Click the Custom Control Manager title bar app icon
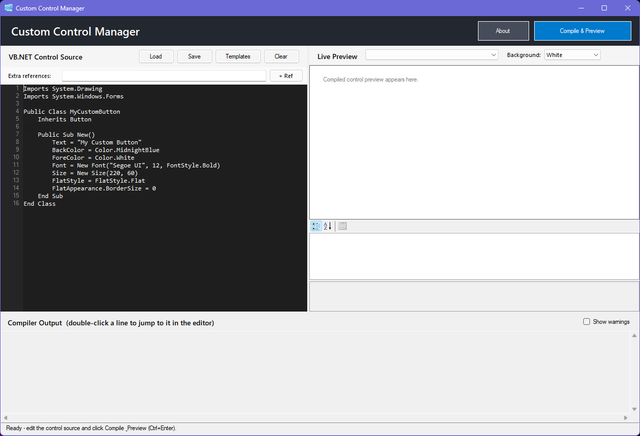 click(8, 8)
